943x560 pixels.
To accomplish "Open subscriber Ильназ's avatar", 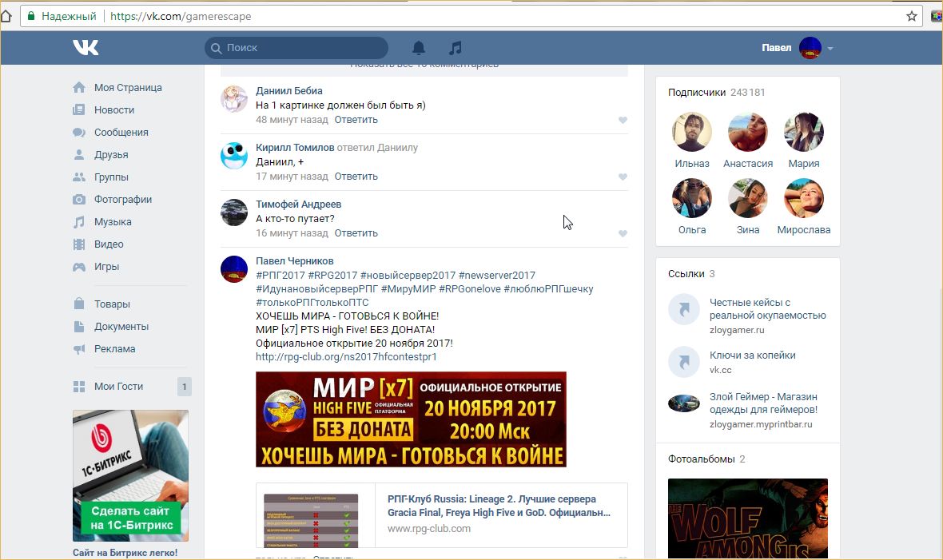I will 692,132.
